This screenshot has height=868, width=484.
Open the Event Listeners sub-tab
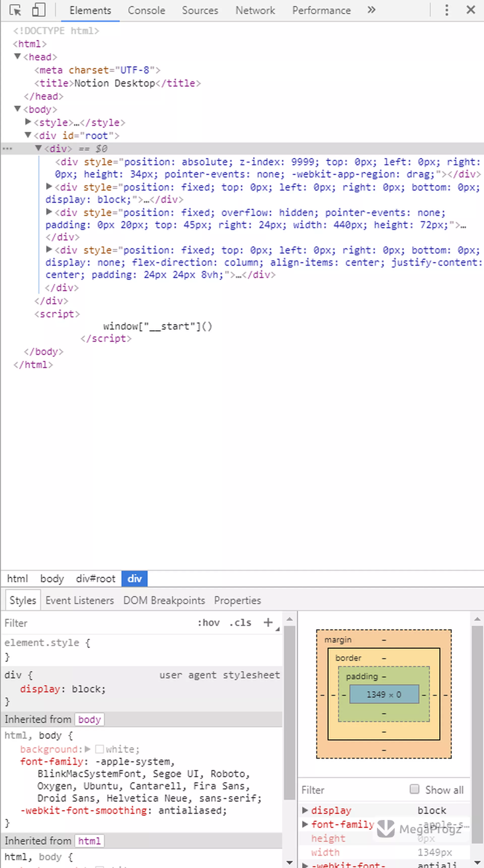[80, 600]
